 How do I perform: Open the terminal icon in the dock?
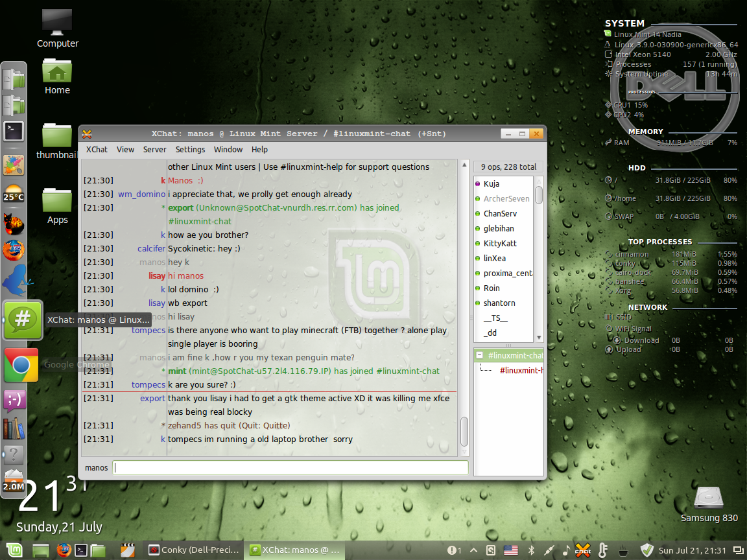point(14,132)
